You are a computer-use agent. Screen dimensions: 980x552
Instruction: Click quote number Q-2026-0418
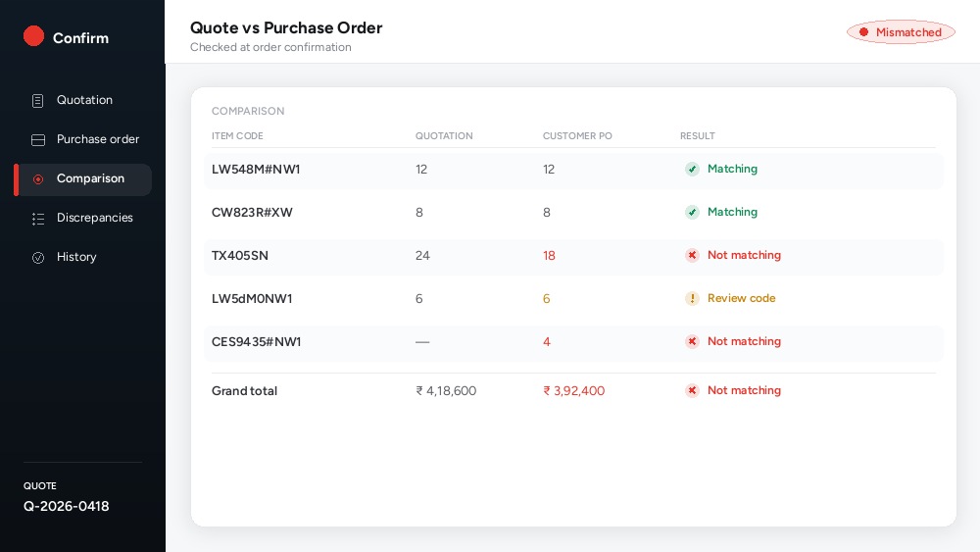click(x=67, y=506)
